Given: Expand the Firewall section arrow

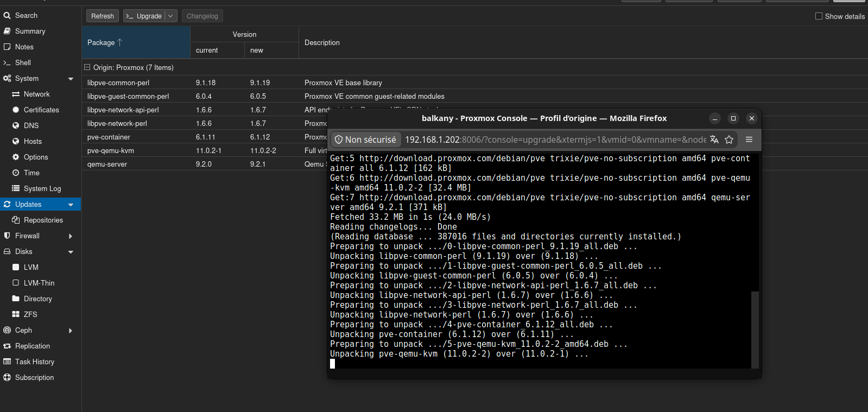Looking at the screenshot, I should [71, 236].
